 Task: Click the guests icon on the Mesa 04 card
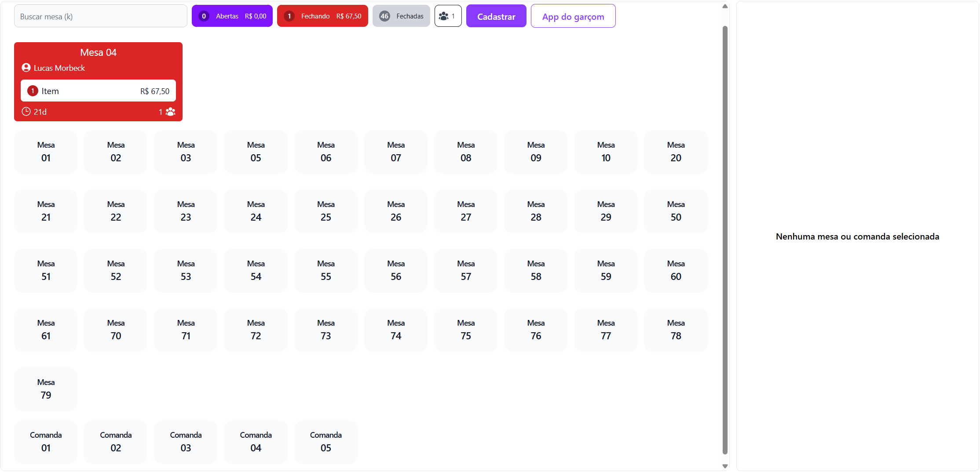pyautogui.click(x=170, y=112)
